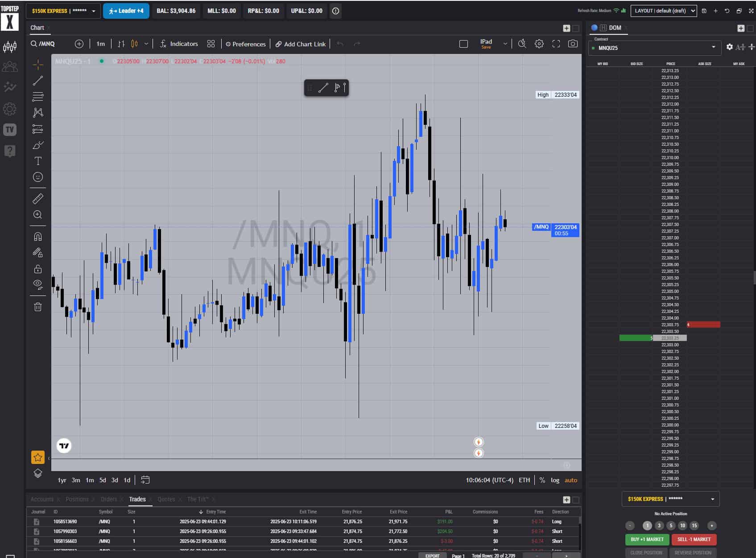Viewport: 756px width, 558px height.
Task: Select the crosshair cursor tool
Action: (x=38, y=65)
